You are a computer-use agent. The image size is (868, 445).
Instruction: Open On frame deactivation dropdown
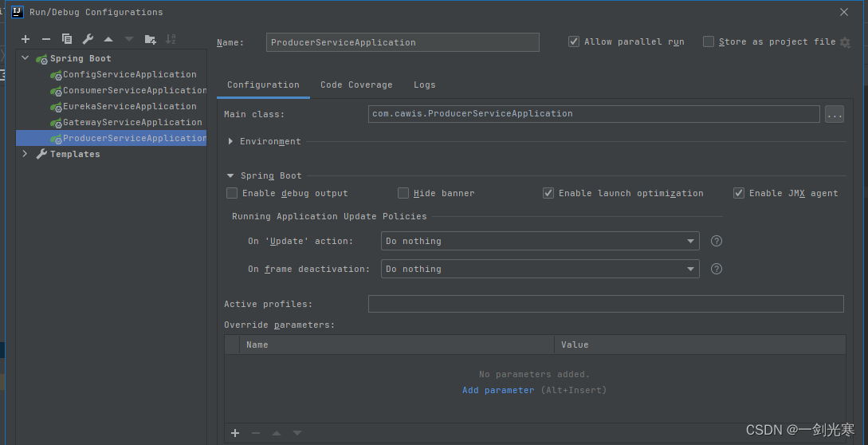click(540, 269)
